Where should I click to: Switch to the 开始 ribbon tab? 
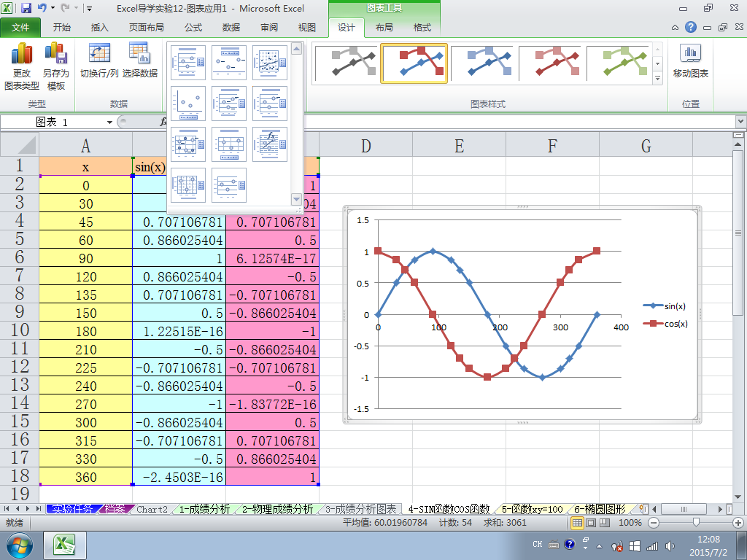pos(61,28)
